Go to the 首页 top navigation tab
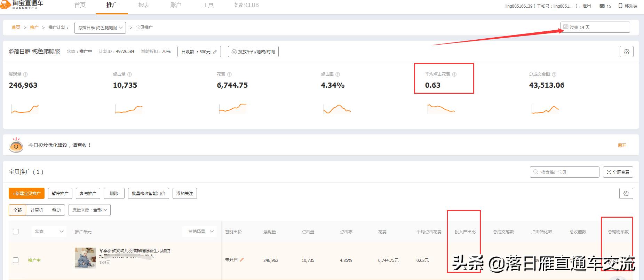Screen dimensions: 644x280 tap(80, 5)
